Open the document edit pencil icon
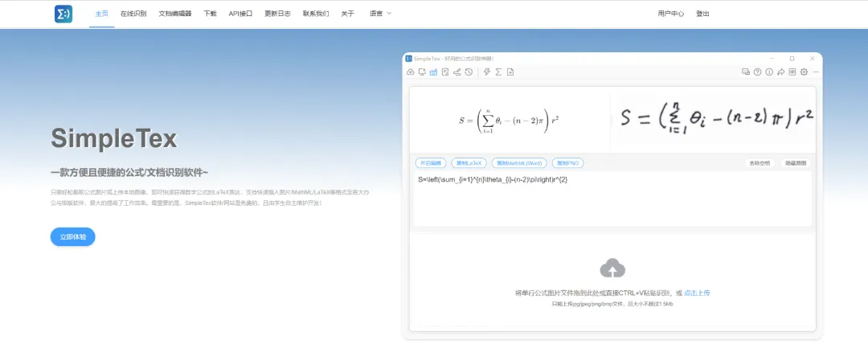Viewport: 868px width, 361px height. (445, 72)
